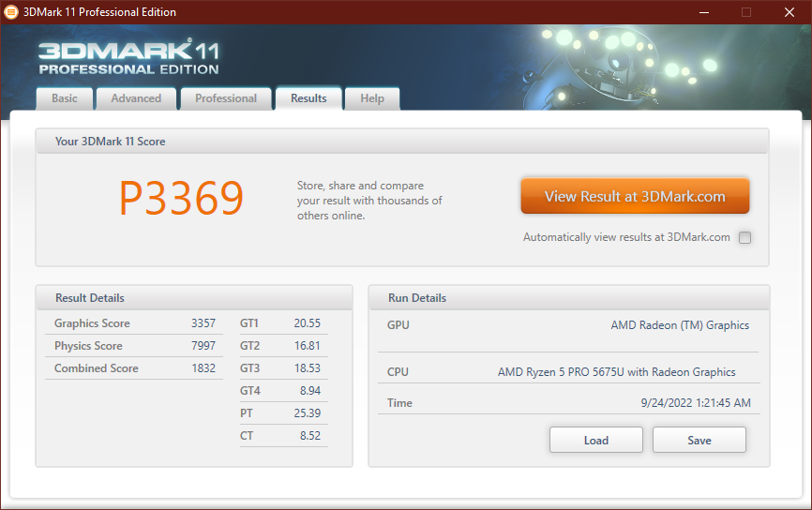The width and height of the screenshot is (812, 510).
Task: Click View Result at 3DMark.com button
Action: (635, 196)
